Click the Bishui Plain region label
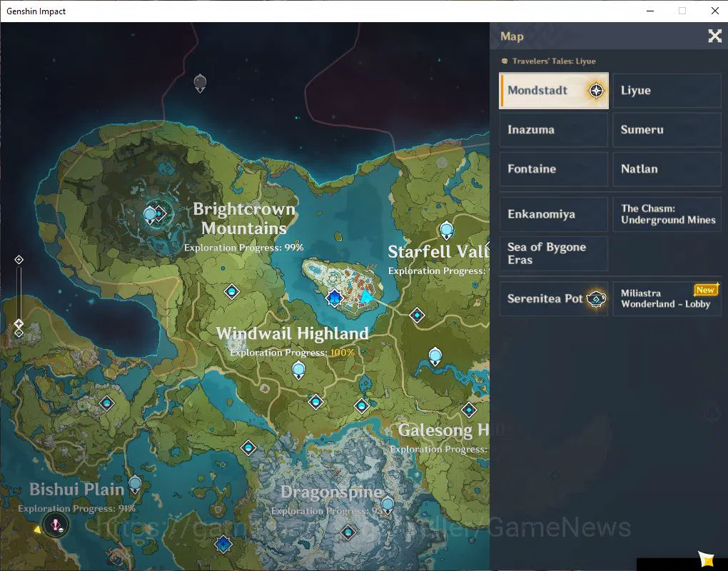The image size is (728, 571). [76, 490]
